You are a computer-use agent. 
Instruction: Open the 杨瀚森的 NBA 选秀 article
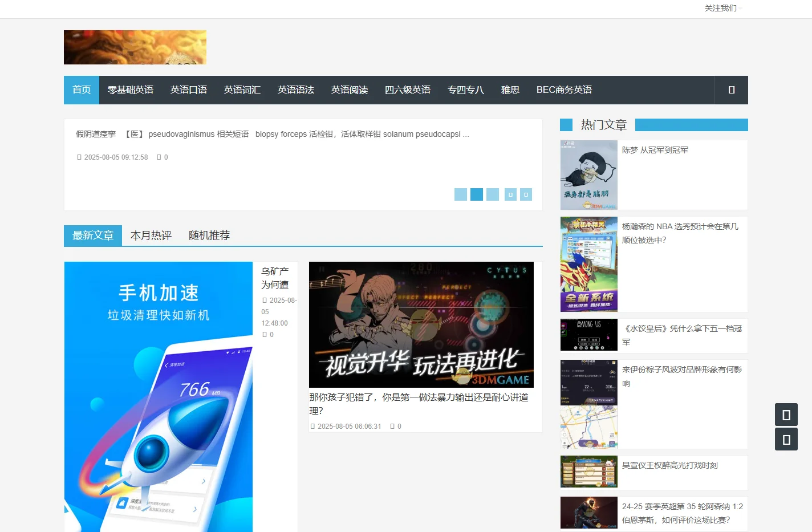[680, 233]
